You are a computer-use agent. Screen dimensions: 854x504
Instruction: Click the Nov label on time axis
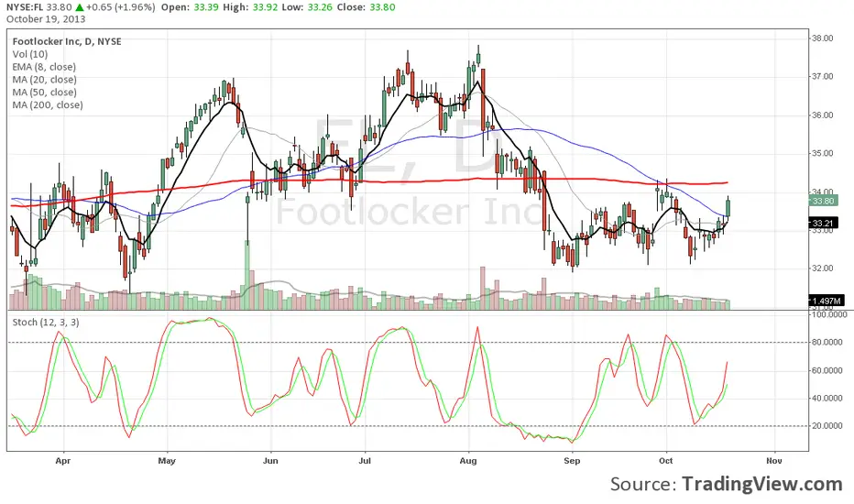tap(774, 461)
